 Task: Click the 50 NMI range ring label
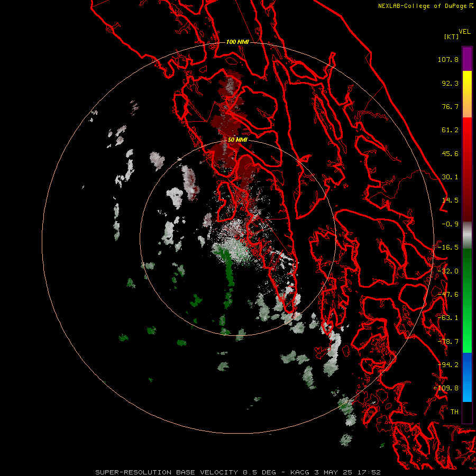coord(237,140)
